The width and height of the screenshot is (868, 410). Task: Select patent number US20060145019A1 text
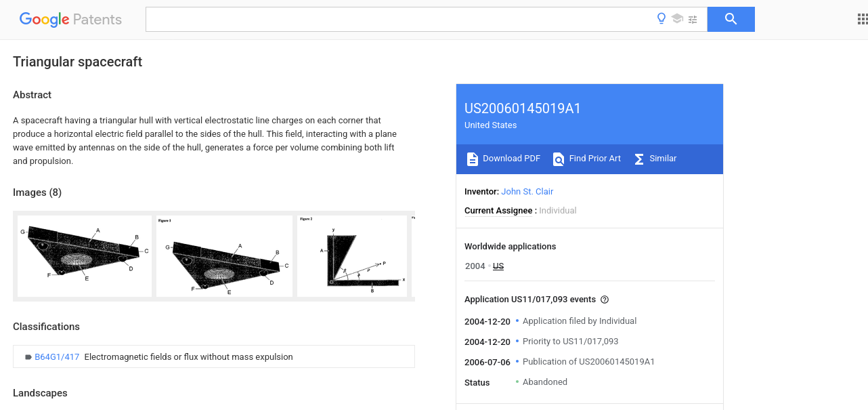tap(522, 108)
